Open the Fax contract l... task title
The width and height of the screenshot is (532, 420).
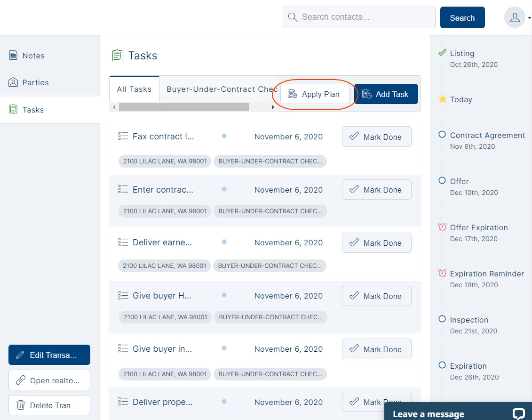coord(163,137)
